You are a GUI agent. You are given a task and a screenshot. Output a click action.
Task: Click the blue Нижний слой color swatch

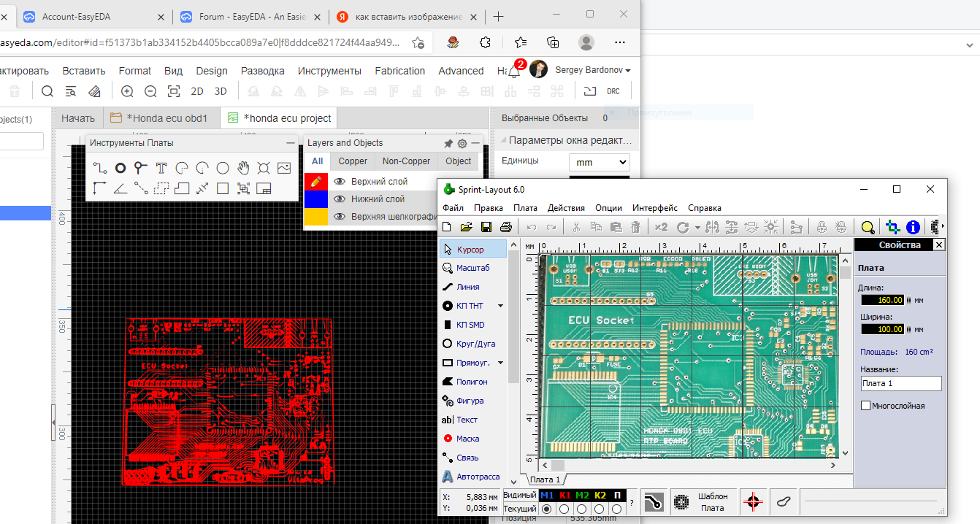(x=315, y=199)
